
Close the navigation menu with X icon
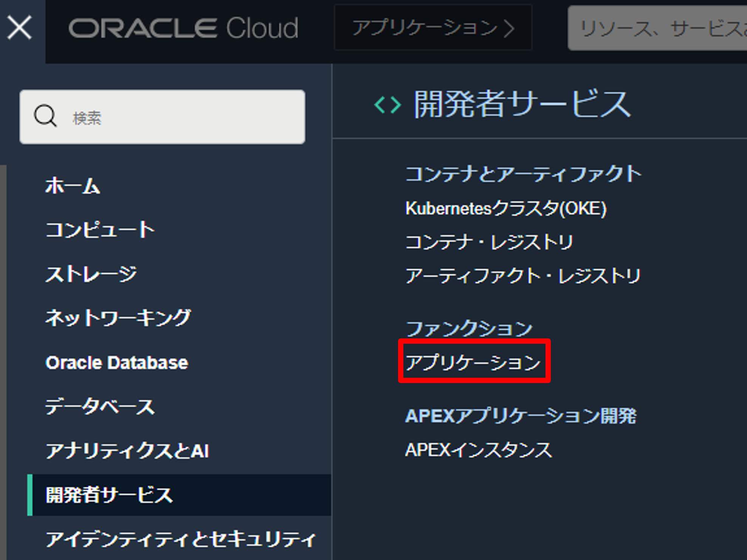click(20, 27)
